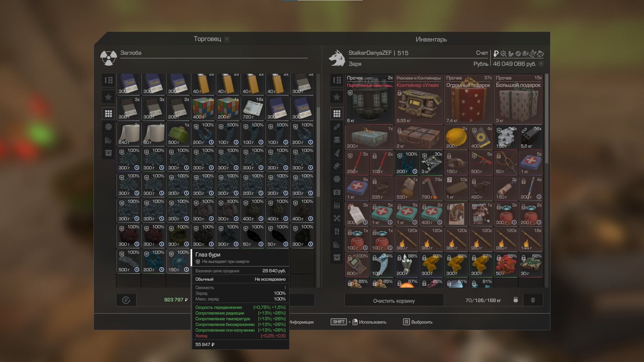Select the storage box filter in inventory sidebar

pos(337,257)
